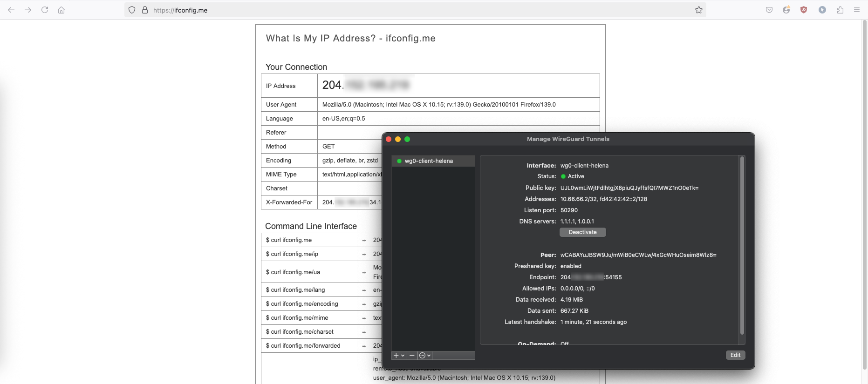The height and width of the screenshot is (384, 868).
Task: Click the Pocket save icon
Action: [x=769, y=10]
